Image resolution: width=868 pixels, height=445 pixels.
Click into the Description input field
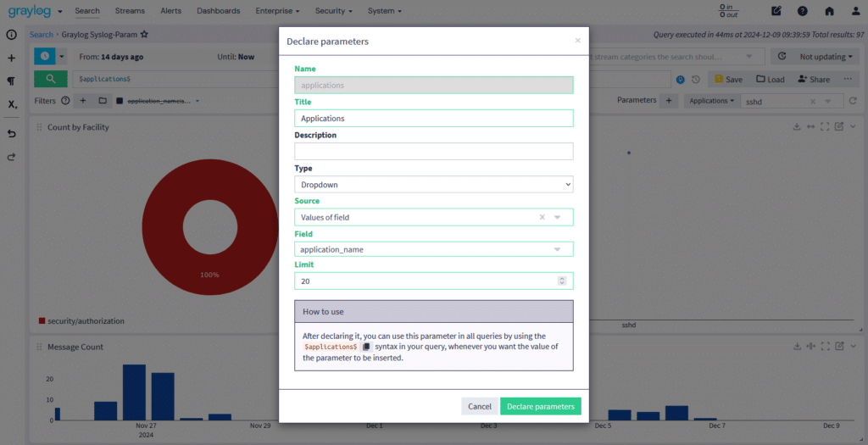tap(433, 151)
